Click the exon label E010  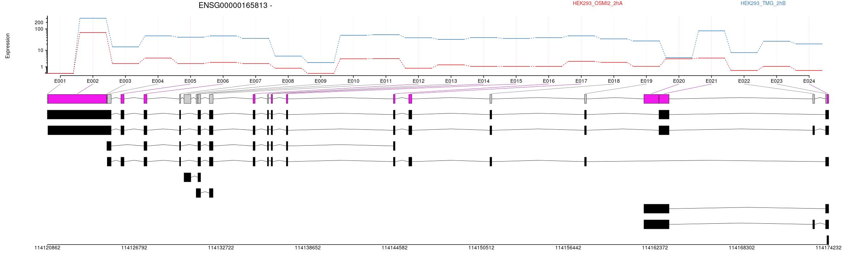point(353,81)
